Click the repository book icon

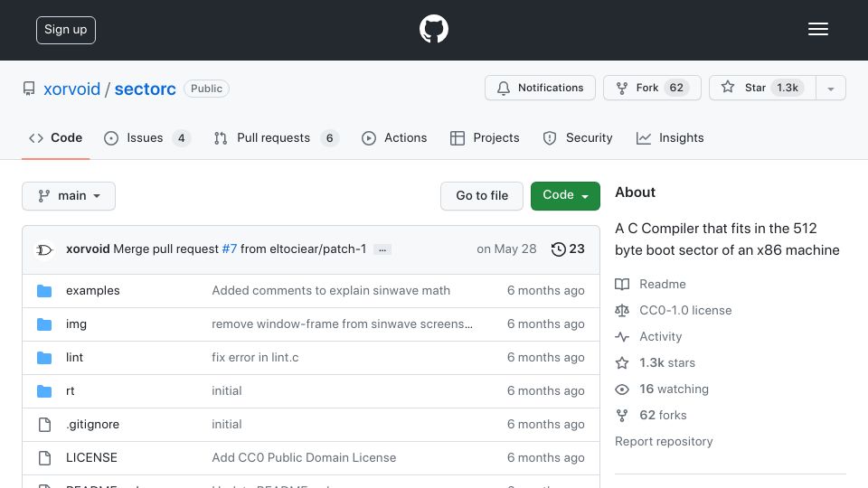pyautogui.click(x=29, y=89)
